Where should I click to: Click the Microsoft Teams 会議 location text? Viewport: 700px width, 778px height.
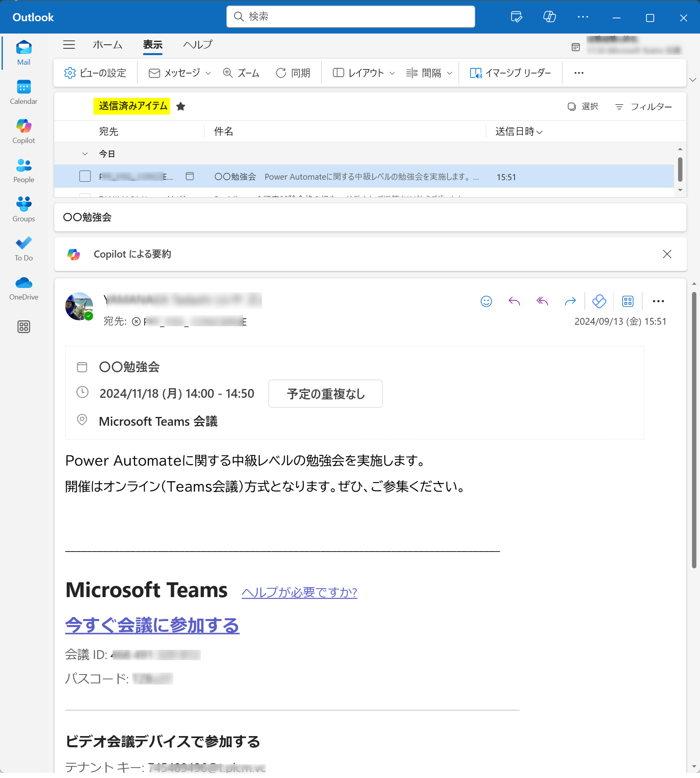coord(158,422)
